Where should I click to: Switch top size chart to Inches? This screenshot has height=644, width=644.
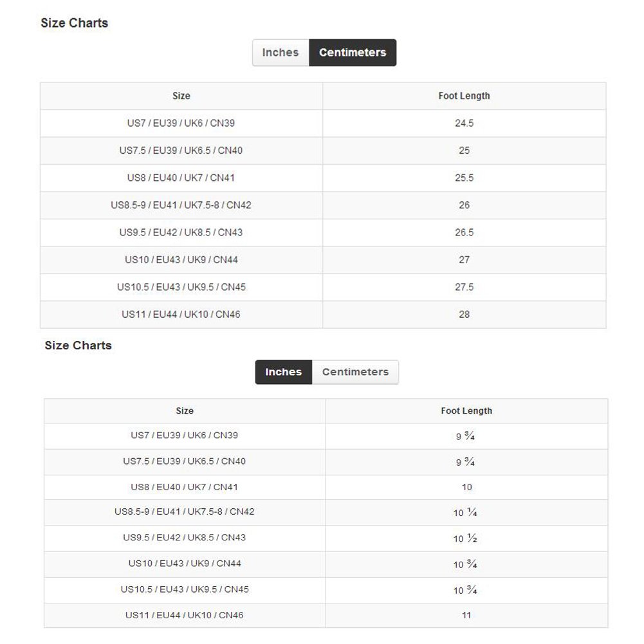pos(281,53)
